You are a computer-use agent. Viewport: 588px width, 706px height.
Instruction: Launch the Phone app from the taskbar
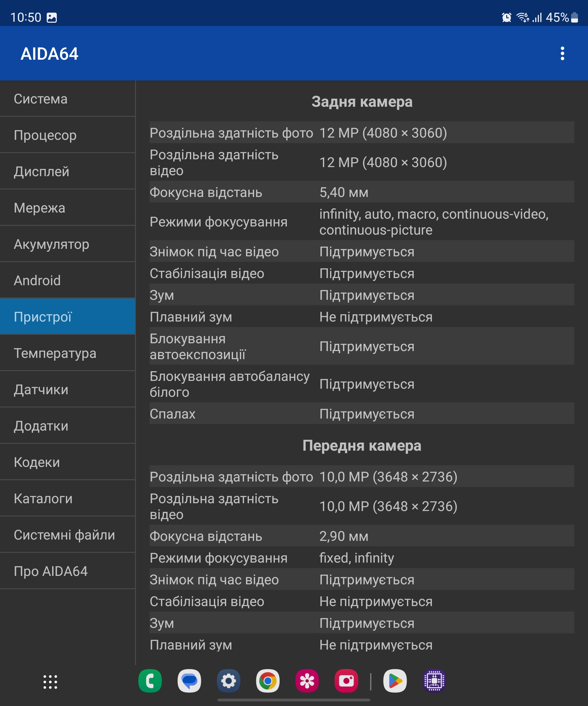tap(150, 681)
